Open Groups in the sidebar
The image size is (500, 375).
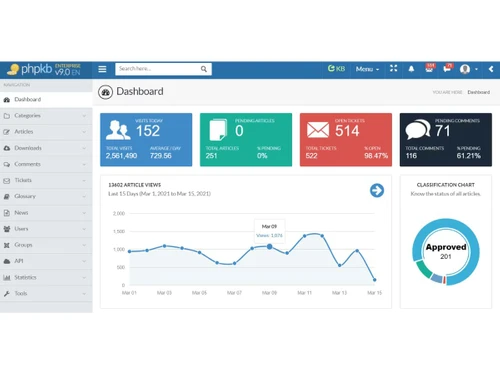click(x=46, y=245)
